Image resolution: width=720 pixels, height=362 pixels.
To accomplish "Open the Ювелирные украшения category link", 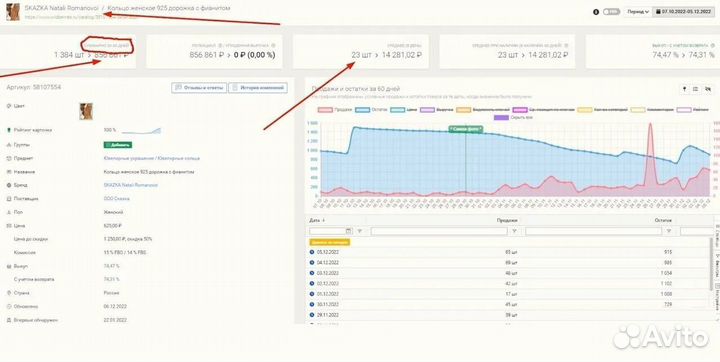I will coord(128,158).
